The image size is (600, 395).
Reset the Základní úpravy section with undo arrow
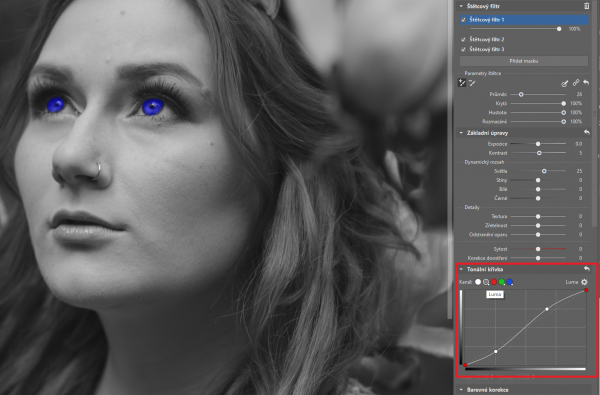pos(587,132)
